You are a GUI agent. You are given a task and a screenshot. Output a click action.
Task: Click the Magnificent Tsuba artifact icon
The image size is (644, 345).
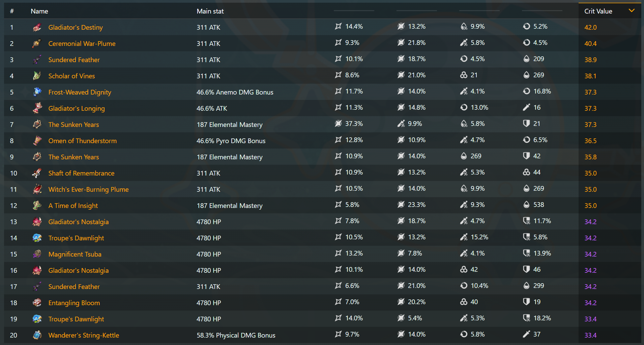pos(37,254)
